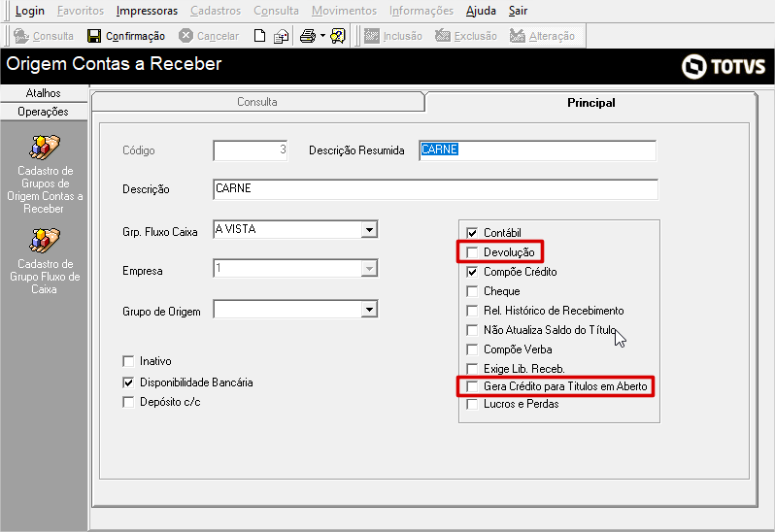This screenshot has width=775, height=532.
Task: Click the Exclusão toolbar icon
Action: pyautogui.click(x=442, y=36)
